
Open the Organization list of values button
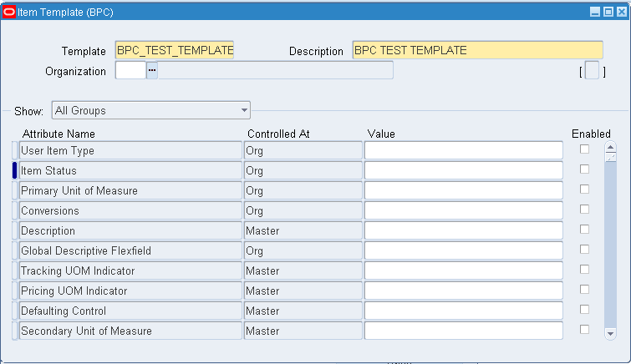152,71
